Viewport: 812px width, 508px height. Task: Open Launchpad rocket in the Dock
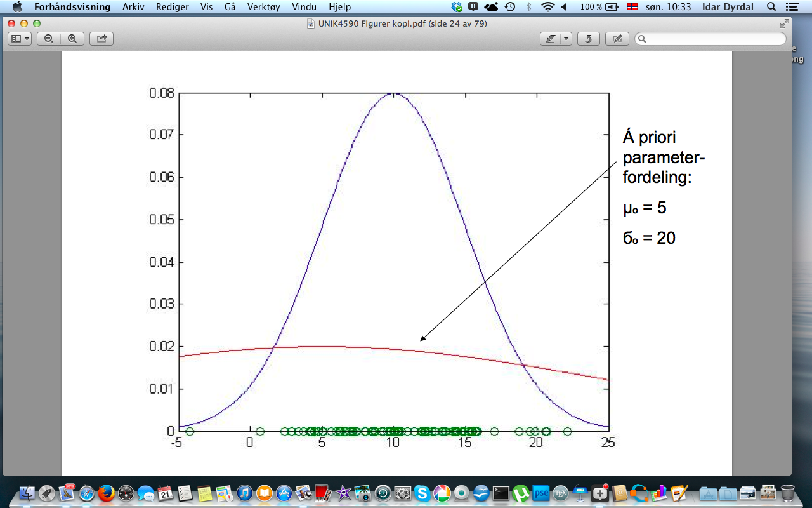pyautogui.click(x=47, y=493)
